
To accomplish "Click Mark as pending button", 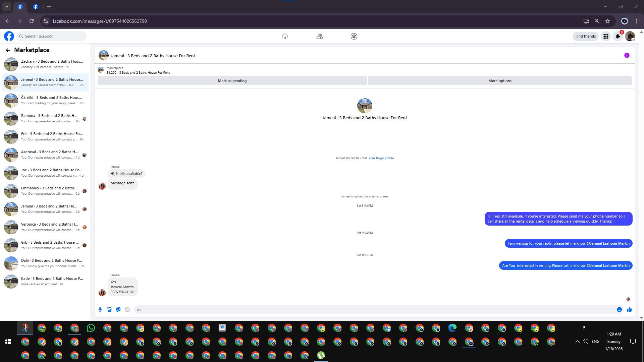I will point(232,81).
